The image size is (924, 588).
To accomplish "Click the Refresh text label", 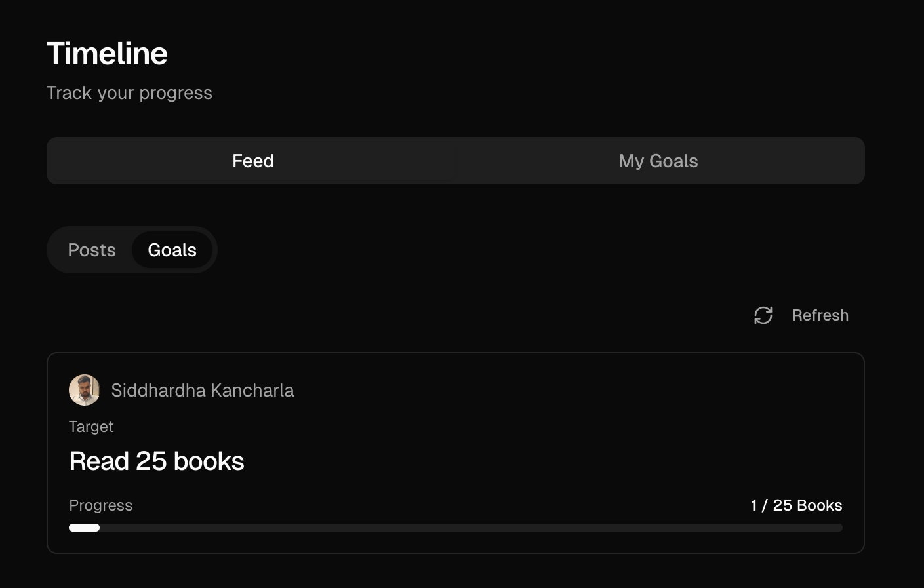I will (x=820, y=315).
